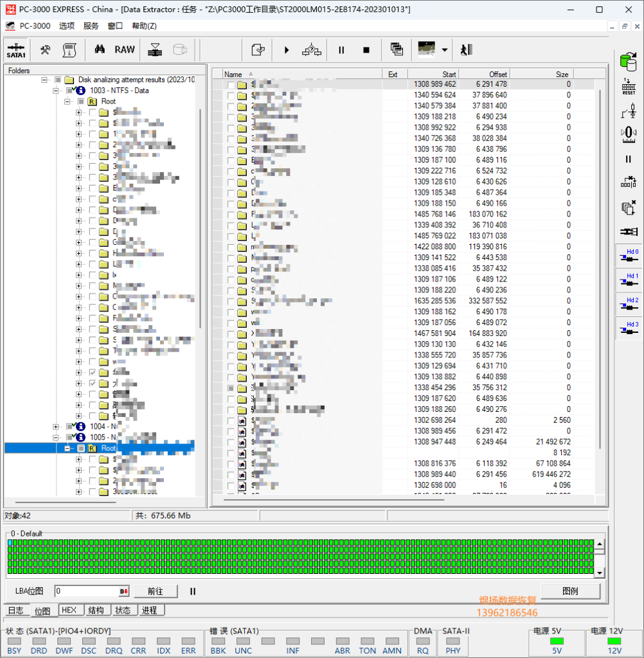
Task: Click the map structure icon in the toolbar
Action: point(312,50)
